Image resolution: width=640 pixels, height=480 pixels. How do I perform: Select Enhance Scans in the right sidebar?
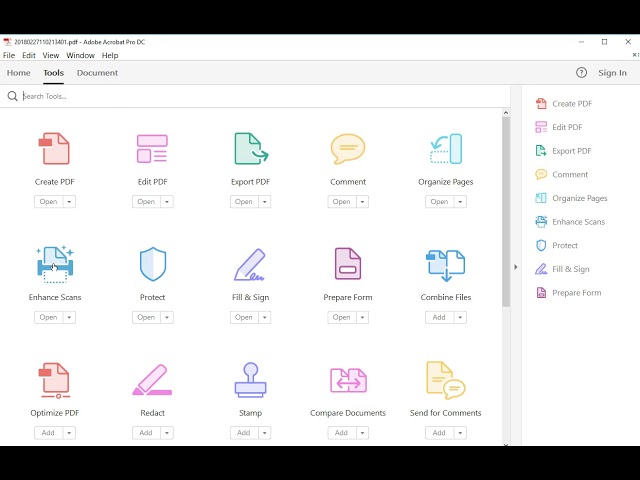coord(578,222)
